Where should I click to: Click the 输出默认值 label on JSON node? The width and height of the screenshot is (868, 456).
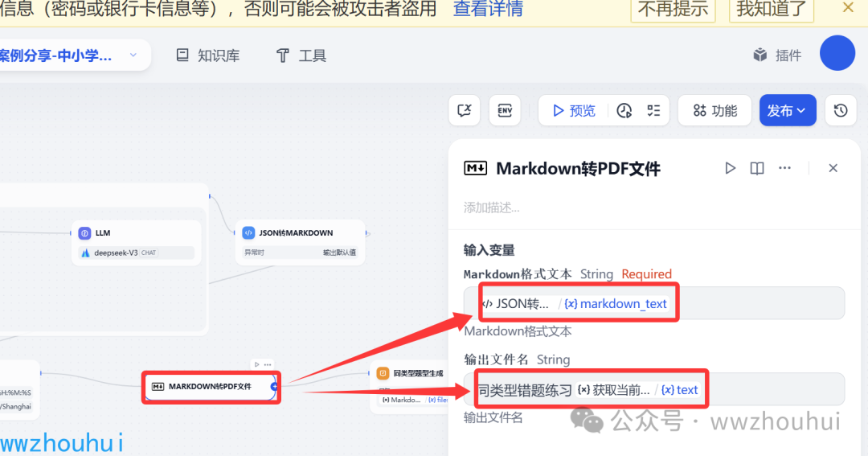[x=339, y=253]
